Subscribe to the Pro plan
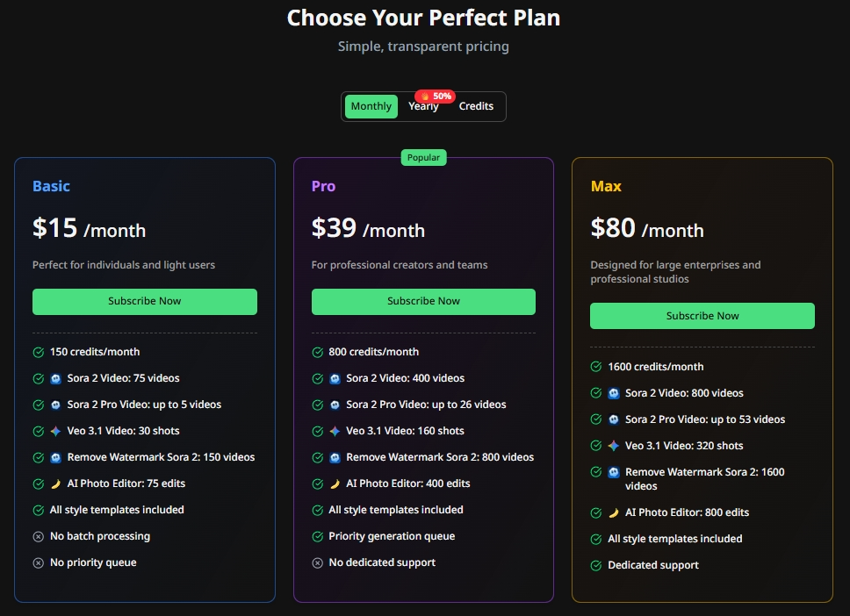 423,301
